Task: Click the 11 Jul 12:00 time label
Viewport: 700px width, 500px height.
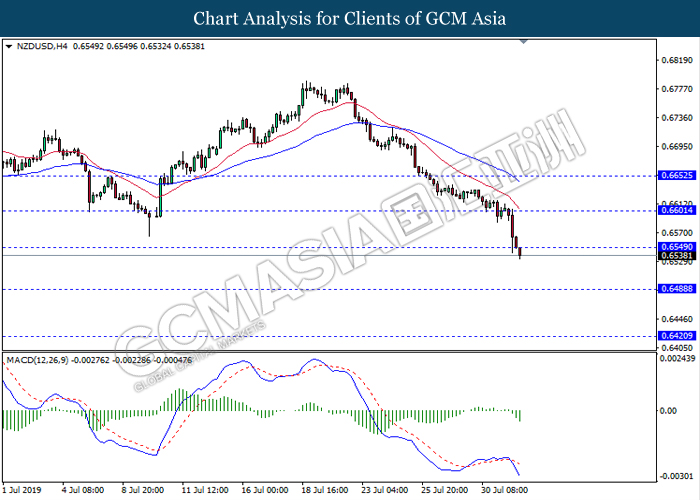Action: coord(205,490)
